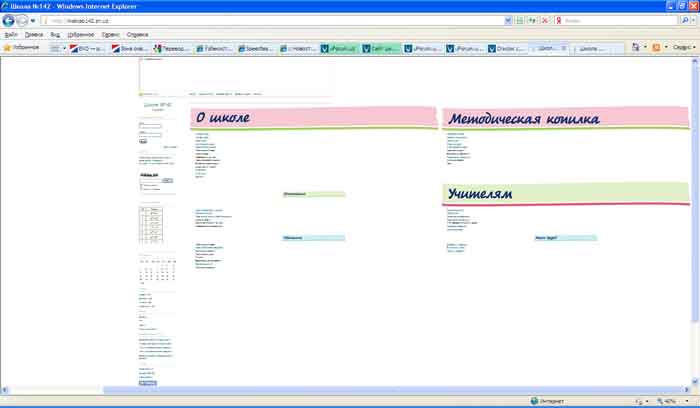Click the Refresh page icon
The image size is (700, 408).
[531, 20]
